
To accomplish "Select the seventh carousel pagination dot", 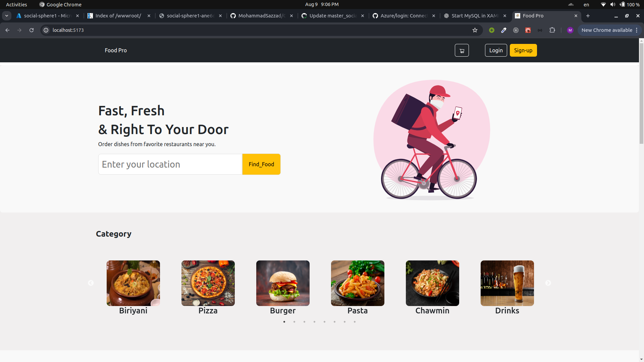I will [x=344, y=322].
